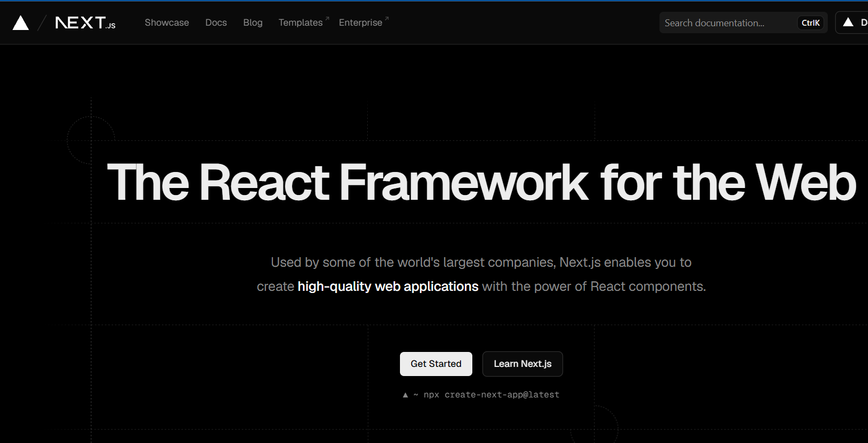The width and height of the screenshot is (868, 443).
Task: Click the Learn Next.js button
Action: [523, 364]
